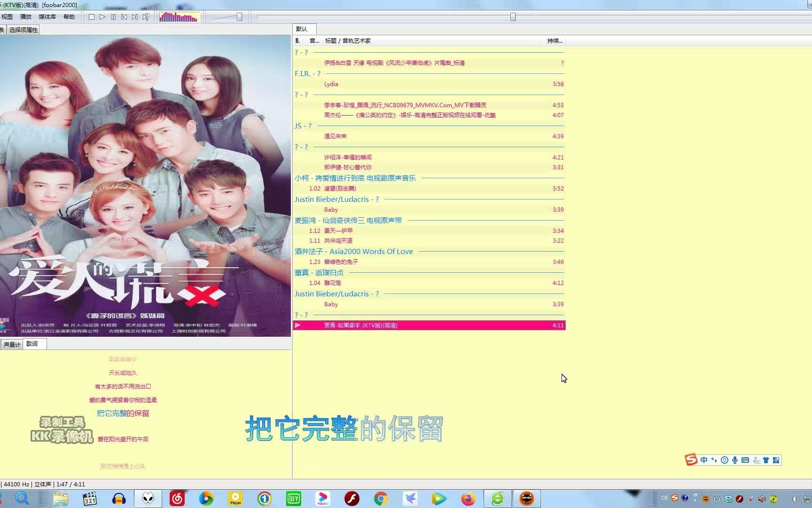The width and height of the screenshot is (812, 508).
Task: Click the 标题 / 音轨艺术家 column header
Action: [x=348, y=41]
